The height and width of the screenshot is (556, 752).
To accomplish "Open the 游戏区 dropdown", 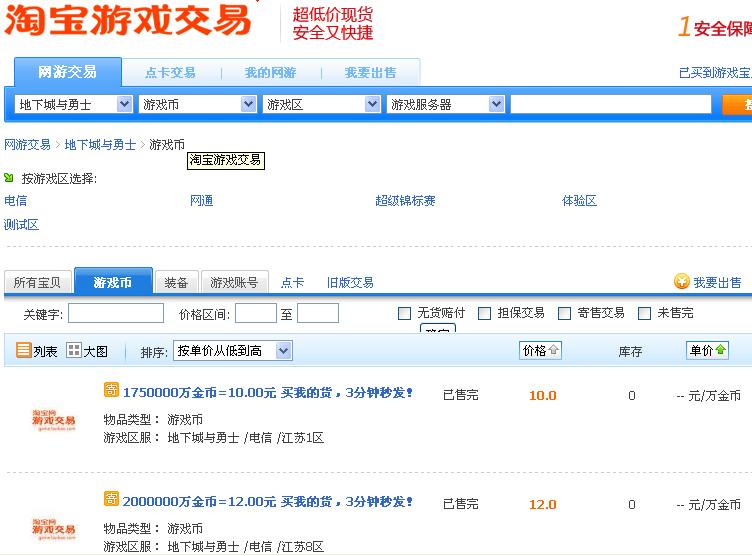I will click(321, 104).
